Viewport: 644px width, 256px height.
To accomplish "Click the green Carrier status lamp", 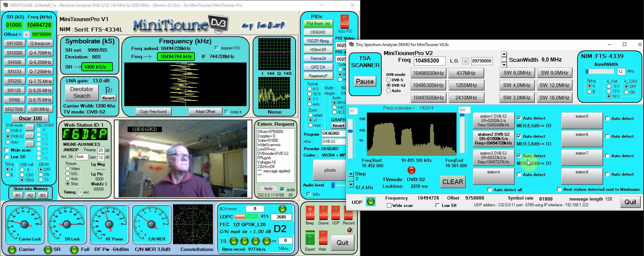I will pos(12,250).
